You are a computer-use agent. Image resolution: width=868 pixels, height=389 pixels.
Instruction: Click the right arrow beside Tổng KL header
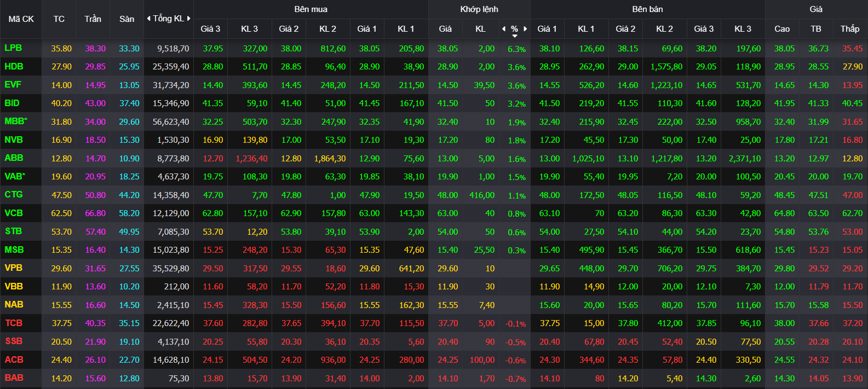pyautogui.click(x=189, y=19)
